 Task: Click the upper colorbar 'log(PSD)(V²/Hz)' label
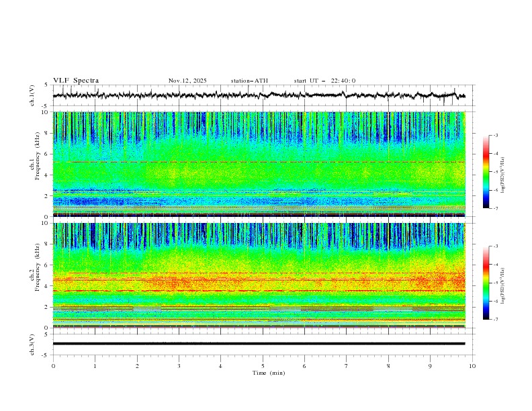503,175
